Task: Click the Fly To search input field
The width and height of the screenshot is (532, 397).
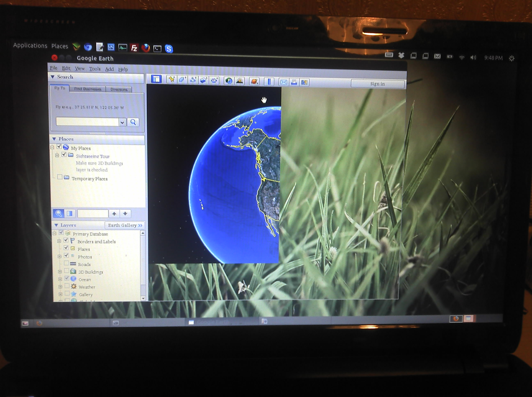Action: click(x=87, y=122)
